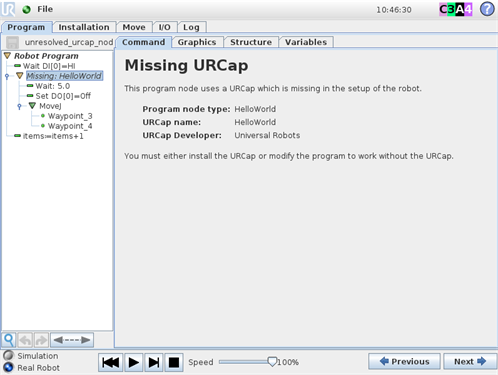Select the Real Robot radio button
Image resolution: width=498 pixels, height=375 pixels.
point(8,367)
